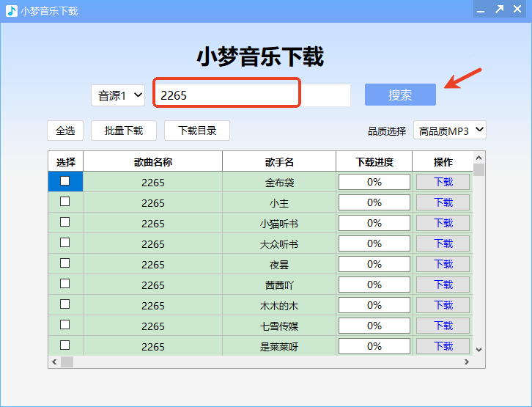Download the song by 大众听书
This screenshot has width=532, height=407.
point(443,243)
